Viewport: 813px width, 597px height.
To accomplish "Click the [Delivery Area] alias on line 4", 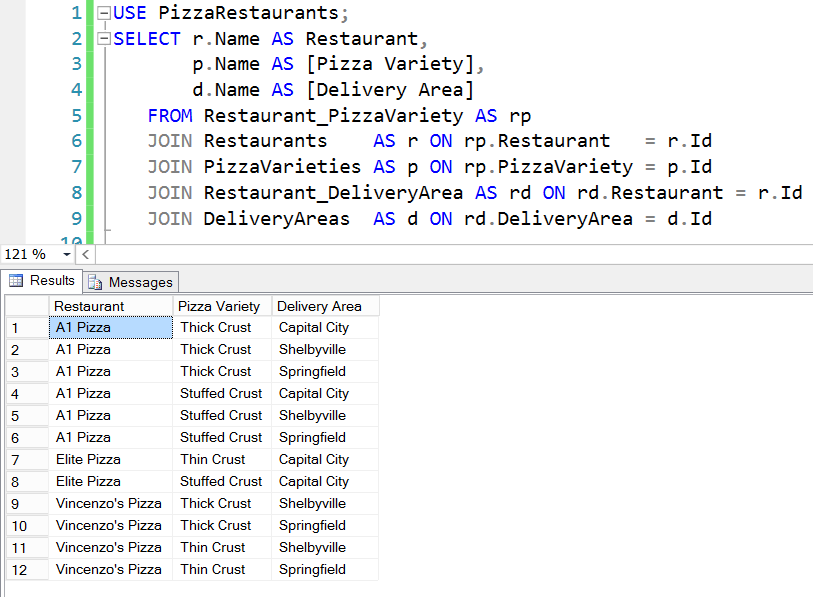I will point(390,90).
